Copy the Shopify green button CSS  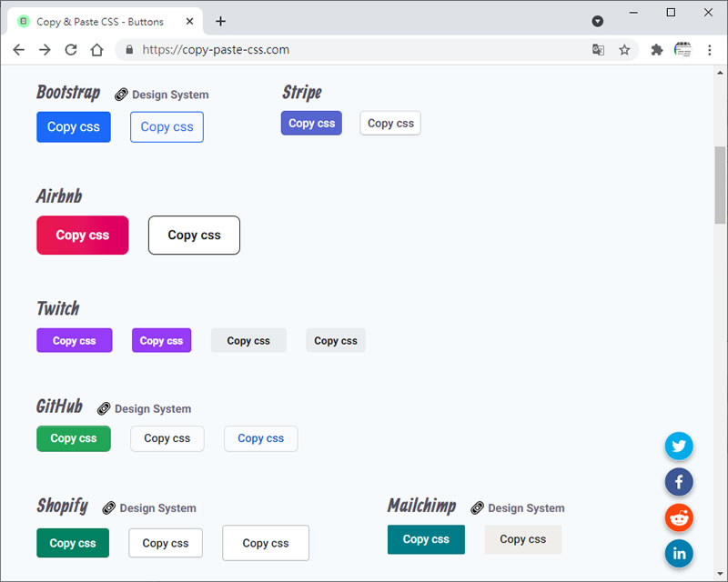coord(73,543)
